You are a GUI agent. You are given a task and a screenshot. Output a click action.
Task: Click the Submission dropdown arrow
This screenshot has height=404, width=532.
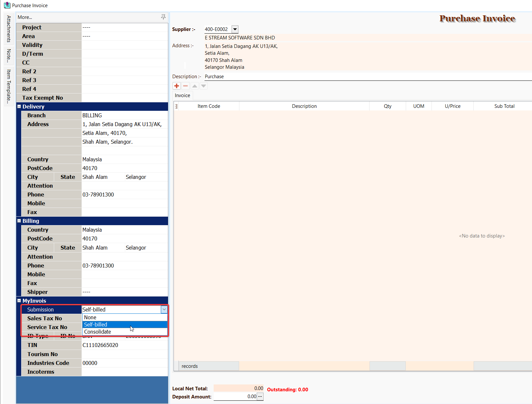tap(164, 310)
